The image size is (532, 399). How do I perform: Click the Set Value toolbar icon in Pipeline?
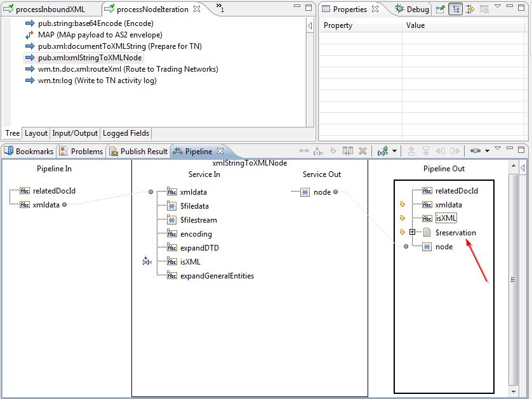(x=318, y=151)
